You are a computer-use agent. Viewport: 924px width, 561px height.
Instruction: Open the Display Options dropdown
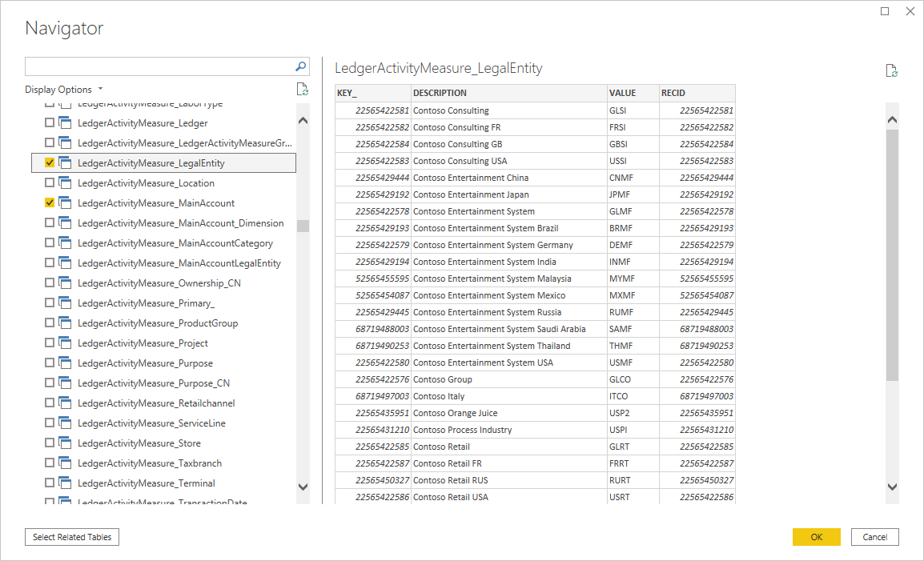[x=63, y=90]
